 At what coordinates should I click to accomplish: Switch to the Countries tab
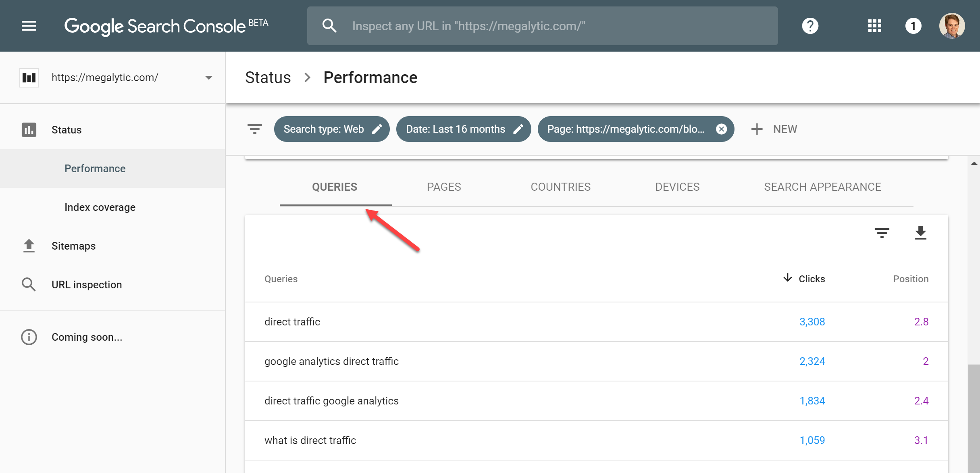pos(560,187)
